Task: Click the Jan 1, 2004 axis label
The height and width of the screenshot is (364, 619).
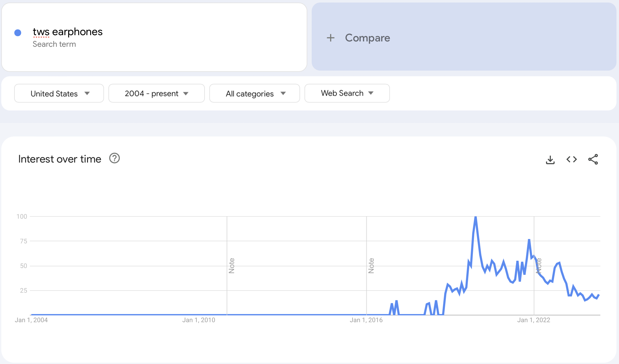Action: [31, 320]
